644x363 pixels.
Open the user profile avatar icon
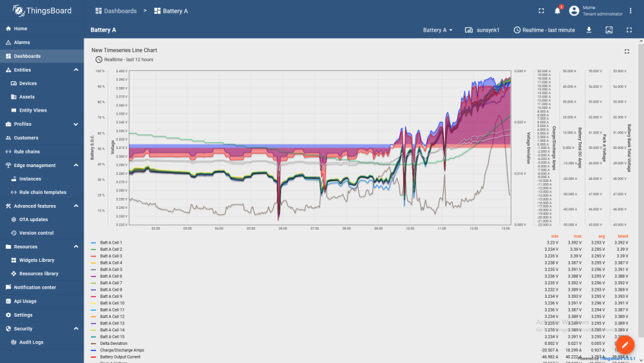click(574, 11)
